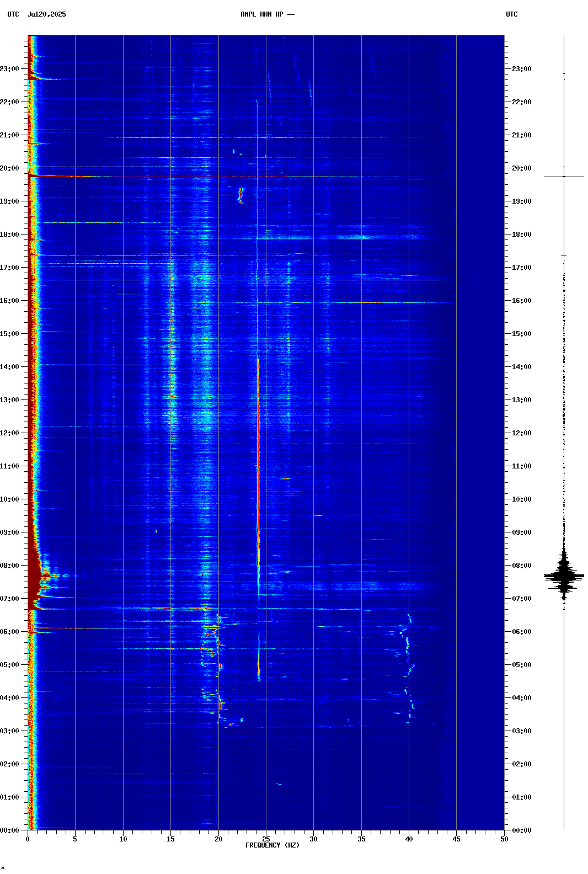Viewport: 588px width, 874px height.
Task: Click the right-axis 08:00 time label
Action: click(x=522, y=566)
